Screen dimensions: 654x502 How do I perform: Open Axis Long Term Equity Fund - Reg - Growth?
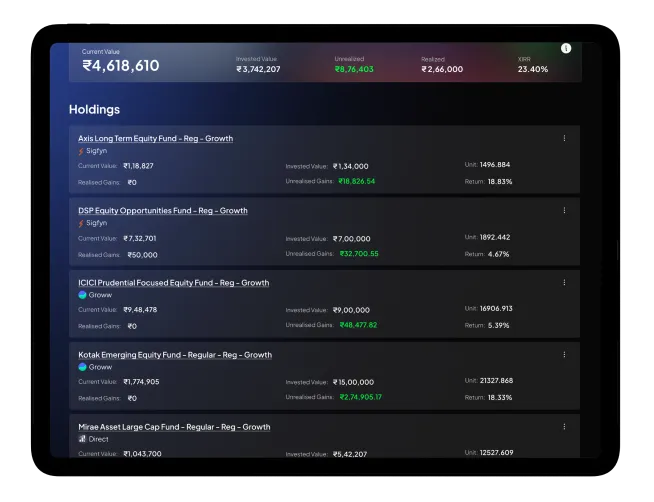(156, 138)
